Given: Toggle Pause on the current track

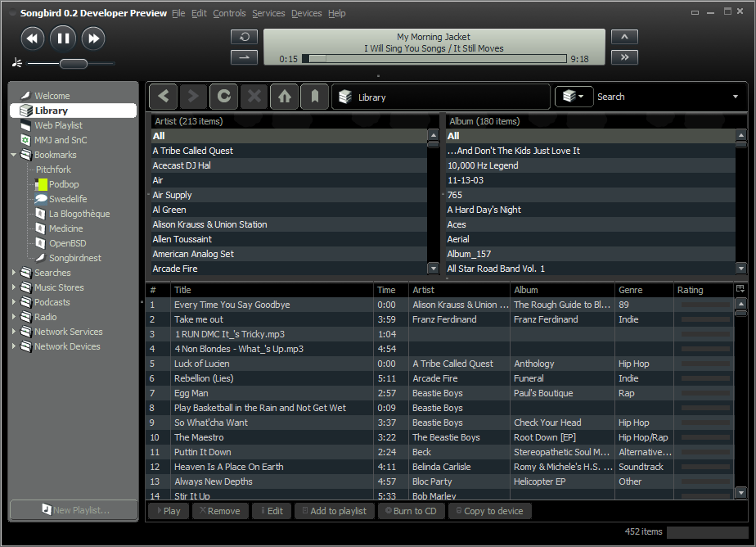Looking at the screenshot, I should [x=63, y=38].
